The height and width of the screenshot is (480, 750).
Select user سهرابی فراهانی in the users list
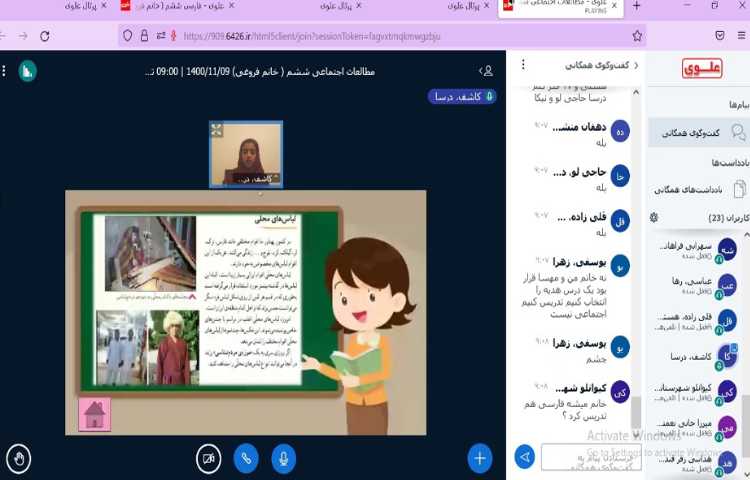pos(698,250)
